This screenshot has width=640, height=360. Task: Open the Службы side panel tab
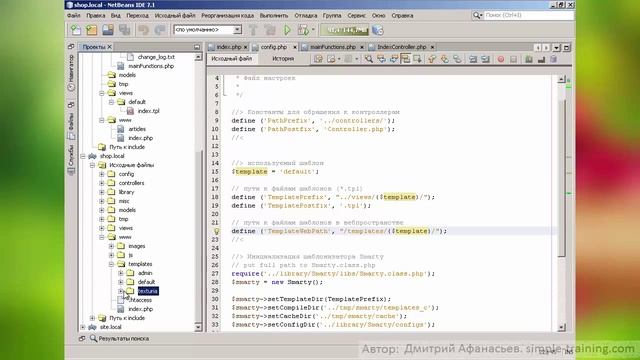(x=71, y=160)
